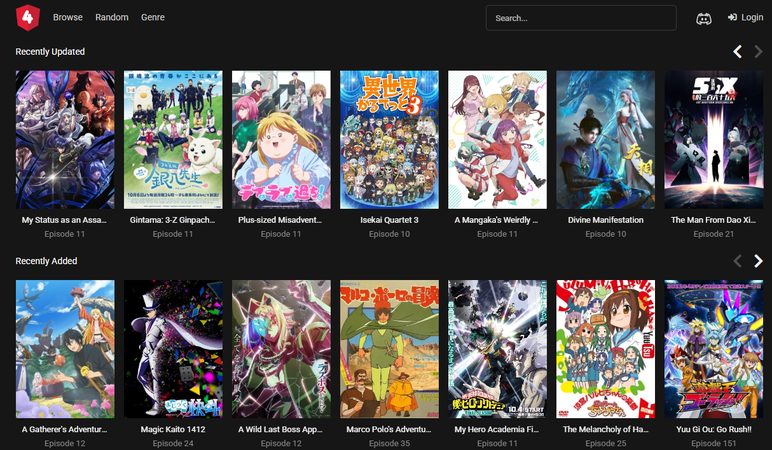Click the Login link
Screen dimensions: 772x450
click(x=745, y=17)
